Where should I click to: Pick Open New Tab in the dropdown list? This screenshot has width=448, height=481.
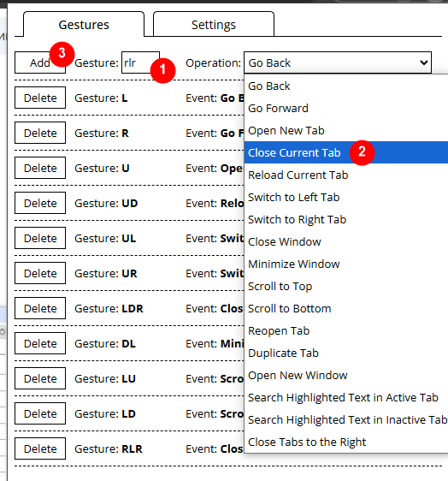coord(346,130)
